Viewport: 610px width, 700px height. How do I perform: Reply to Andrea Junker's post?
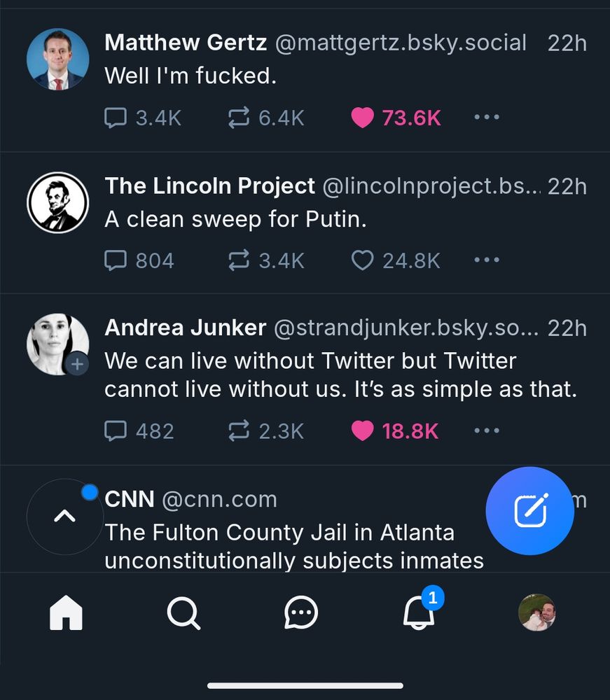[x=139, y=430]
